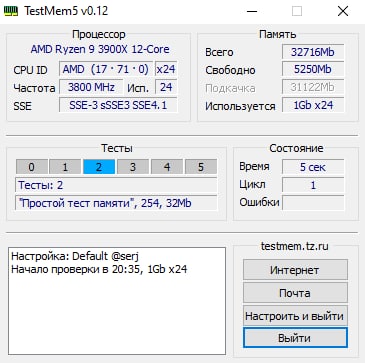The width and height of the screenshot is (365, 363).
Task: Click the TestMem5 memory chip title icon
Action: pyautogui.click(x=10, y=11)
